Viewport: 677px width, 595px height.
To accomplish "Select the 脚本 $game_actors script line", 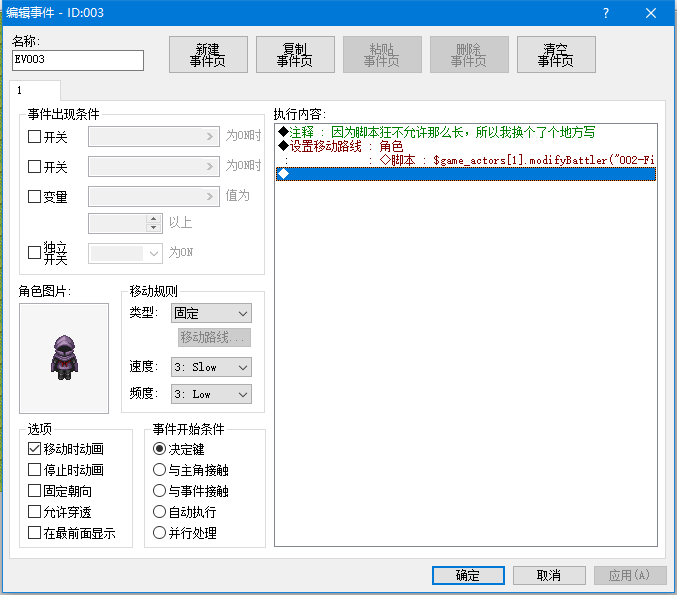I will (466, 160).
